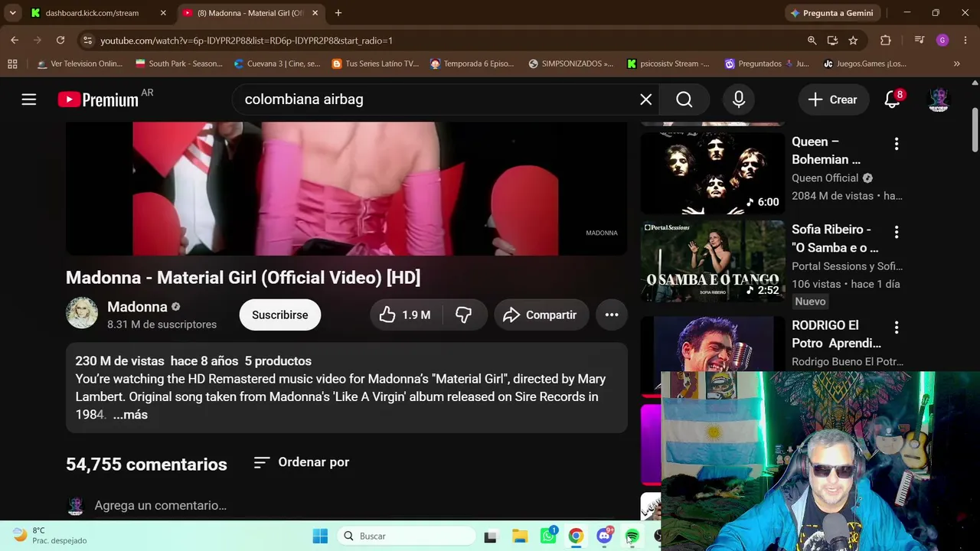Open options menu for RODRIGO video
The width and height of the screenshot is (980, 551).
coord(897,327)
